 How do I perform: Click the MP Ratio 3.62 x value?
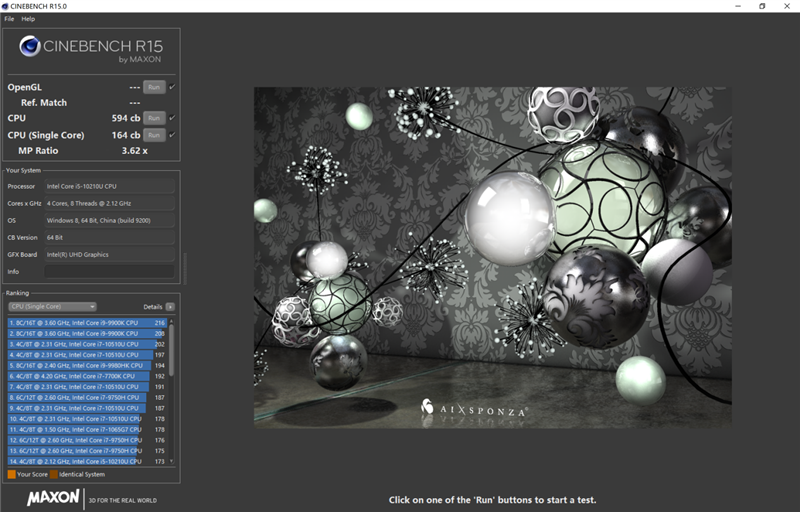coord(135,151)
